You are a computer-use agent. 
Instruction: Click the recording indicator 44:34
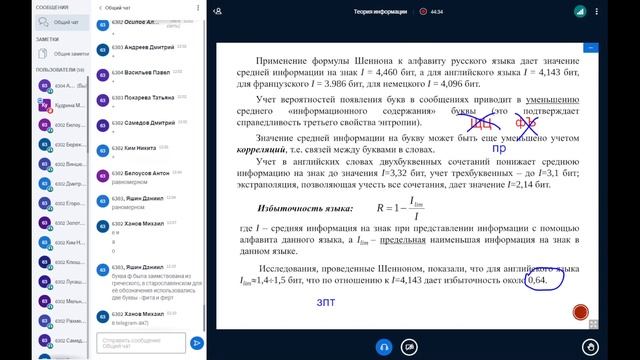431,12
